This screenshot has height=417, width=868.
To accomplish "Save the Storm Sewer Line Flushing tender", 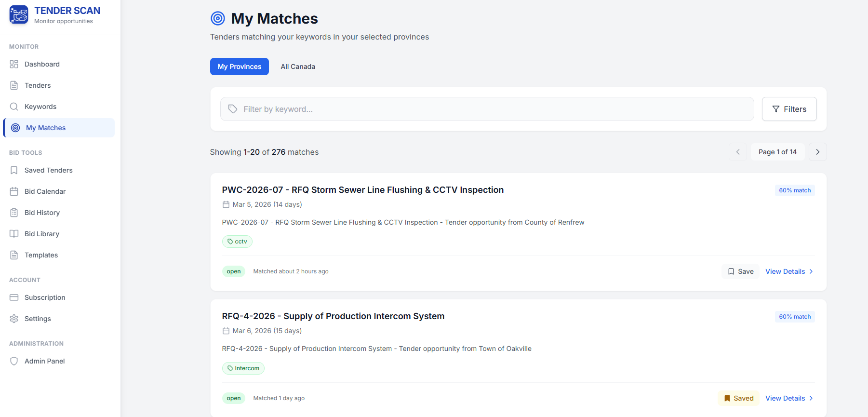I will [740, 271].
